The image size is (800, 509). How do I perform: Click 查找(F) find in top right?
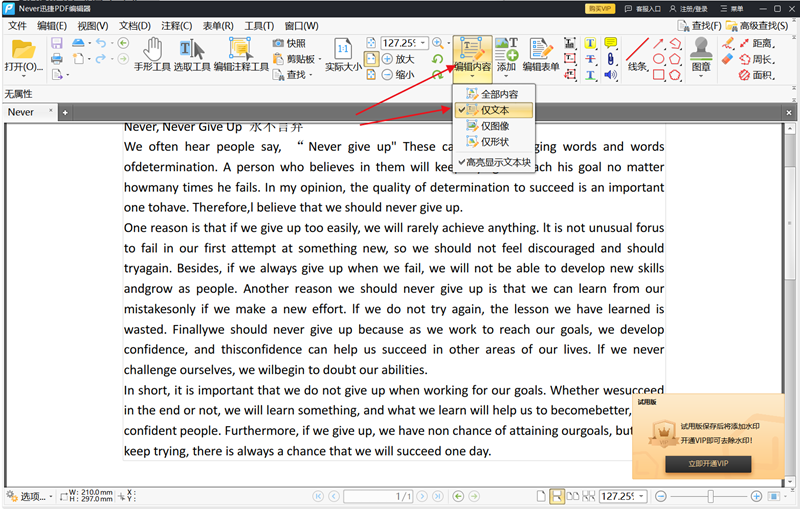tap(699, 26)
